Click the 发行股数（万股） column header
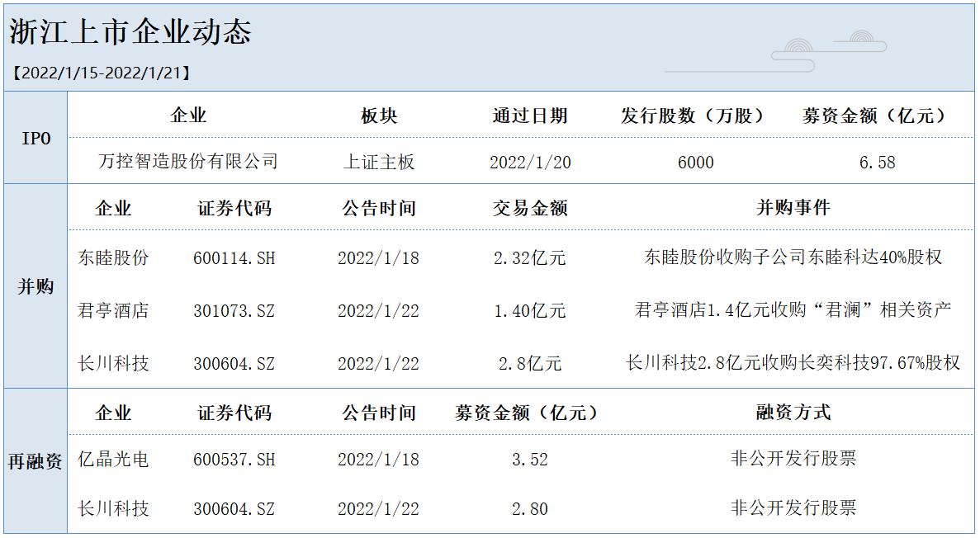The width and height of the screenshot is (980, 538). click(x=695, y=116)
